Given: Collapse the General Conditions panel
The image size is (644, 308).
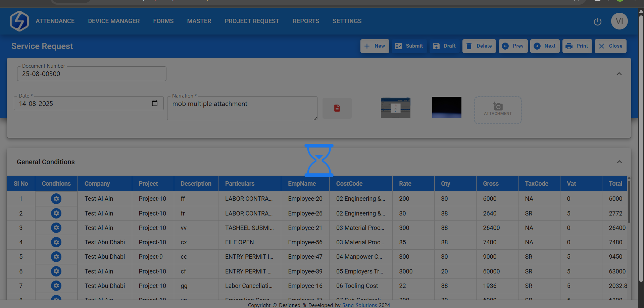Looking at the screenshot, I should [x=619, y=162].
